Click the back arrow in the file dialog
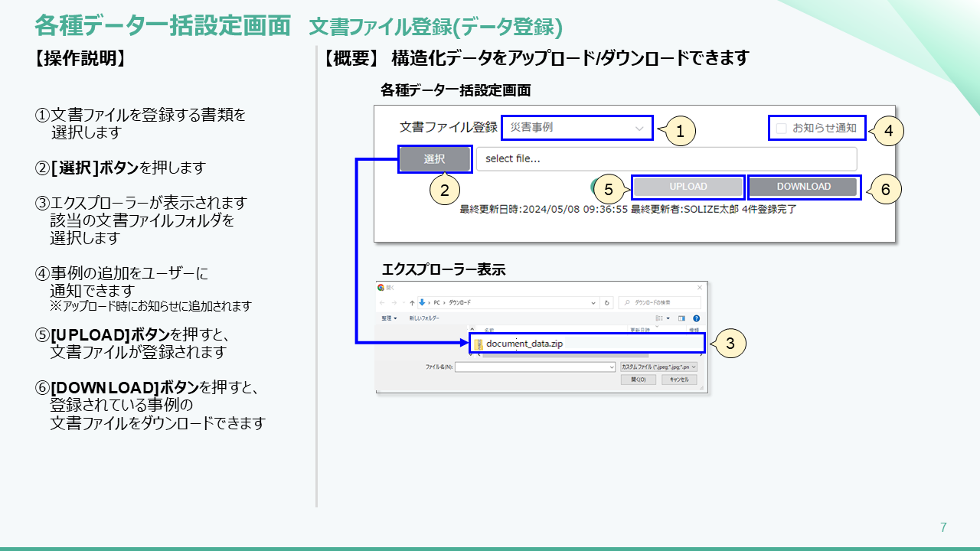This screenshot has width=980, height=551. pyautogui.click(x=383, y=302)
